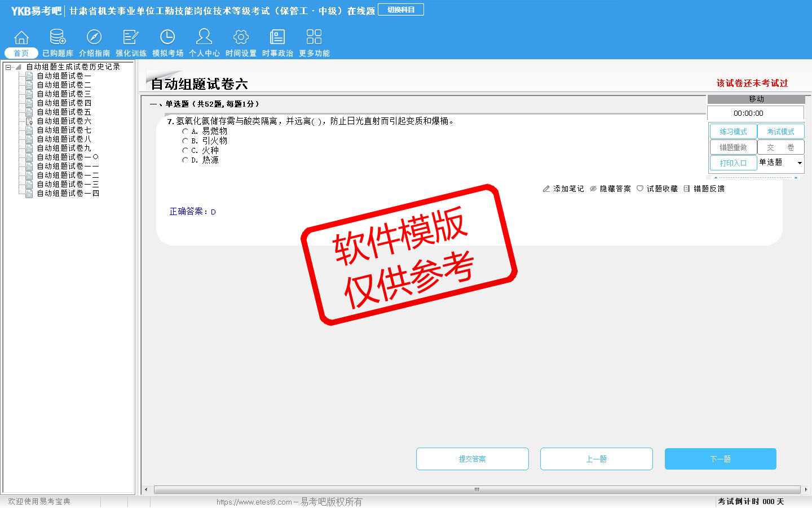Click the 交卷 submit paper button

(780, 147)
